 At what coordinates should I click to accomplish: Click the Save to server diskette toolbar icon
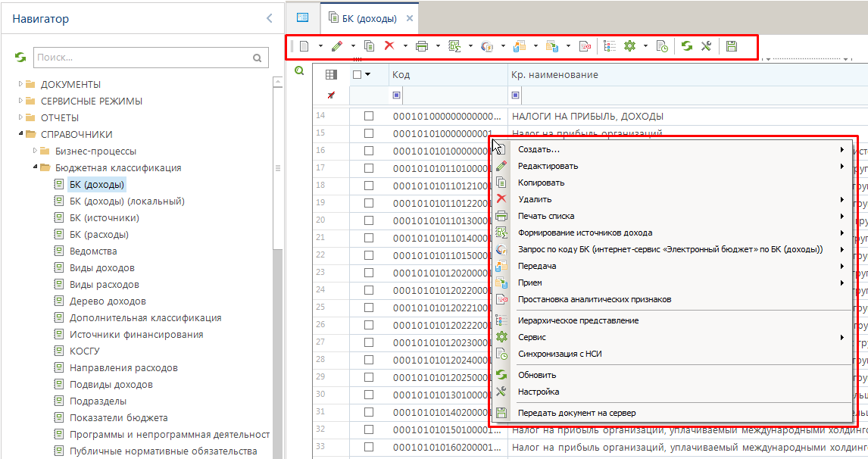(731, 46)
